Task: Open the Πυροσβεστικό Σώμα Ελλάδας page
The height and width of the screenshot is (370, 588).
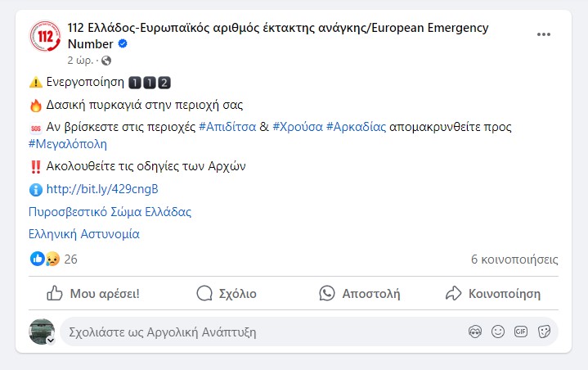Action: 110,211
